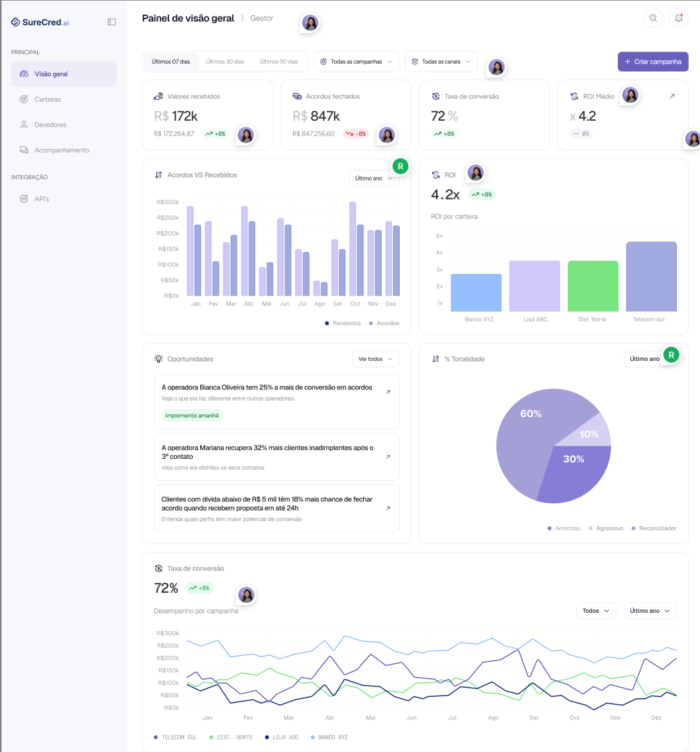Switch period to Últimos 30 dias
700x752 pixels.
[225, 62]
